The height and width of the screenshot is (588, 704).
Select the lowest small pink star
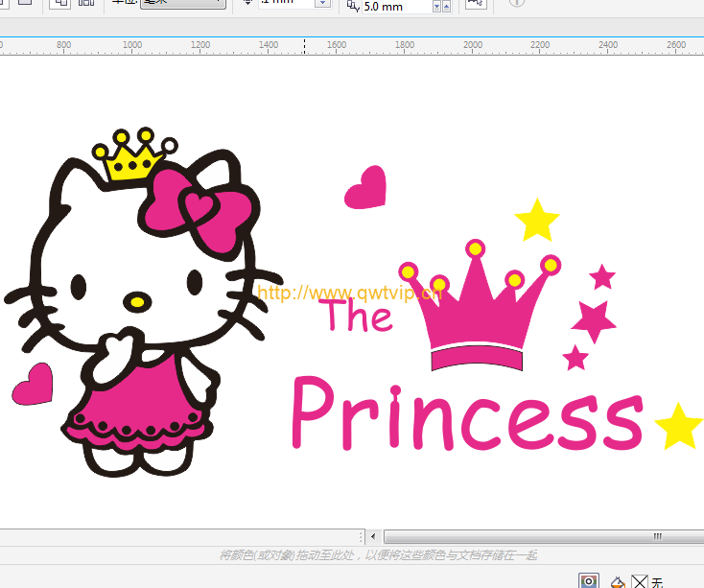[x=575, y=358]
